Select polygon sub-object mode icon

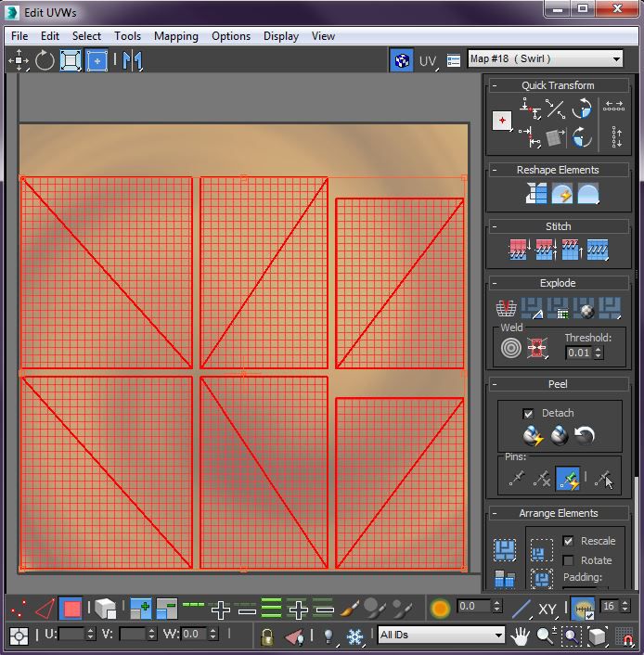pos(71,609)
